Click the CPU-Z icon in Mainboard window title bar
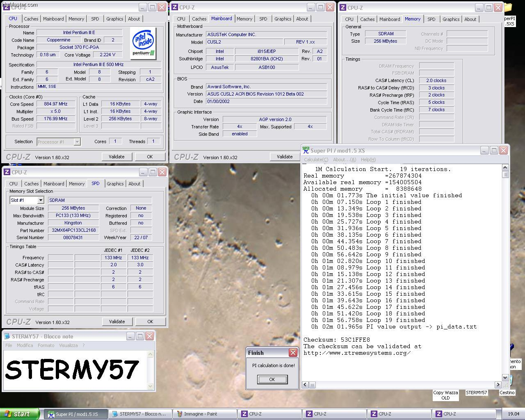 coord(175,7)
